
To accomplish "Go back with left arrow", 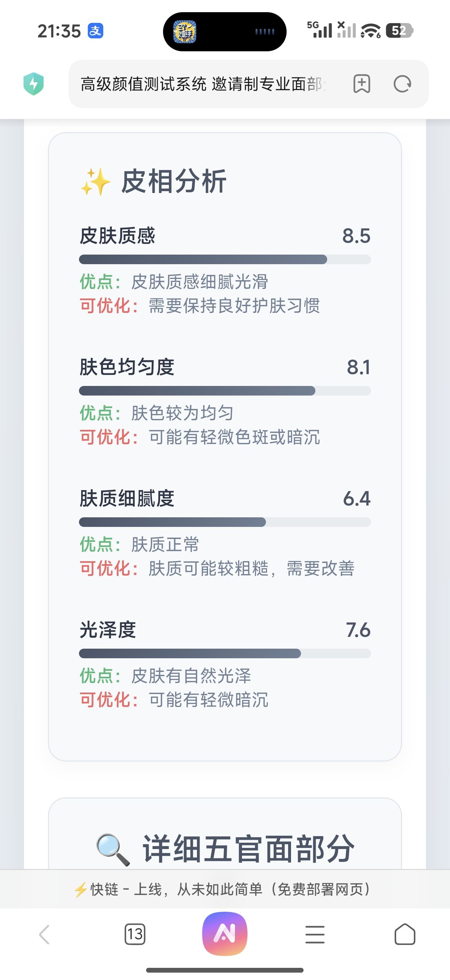I will click(x=45, y=934).
